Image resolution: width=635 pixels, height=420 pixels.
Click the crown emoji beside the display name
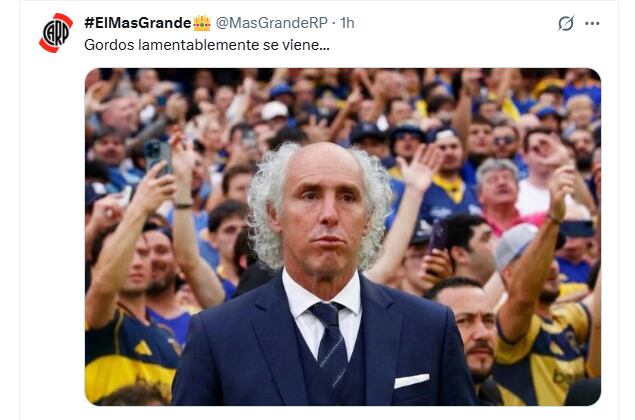click(x=202, y=23)
